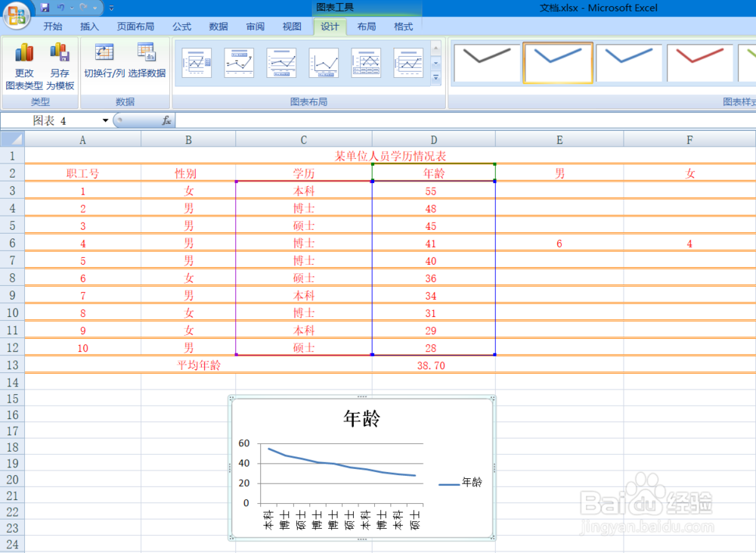Click the 平均年龄 label cell
Screen dimensions: 756x553
[x=199, y=365]
